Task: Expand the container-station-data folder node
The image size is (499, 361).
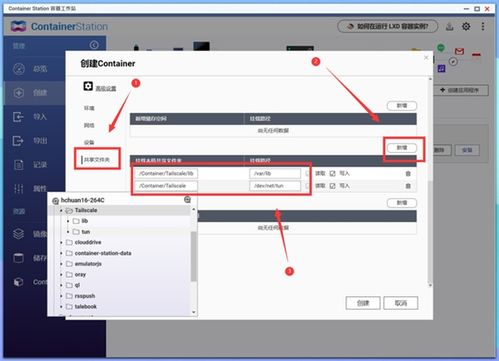Action: (61, 253)
